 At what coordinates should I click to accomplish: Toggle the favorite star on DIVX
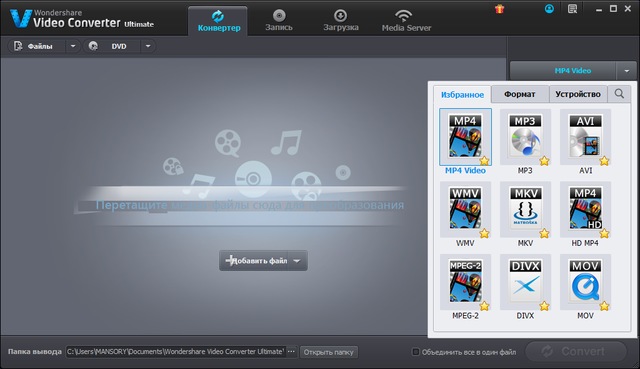(x=544, y=306)
